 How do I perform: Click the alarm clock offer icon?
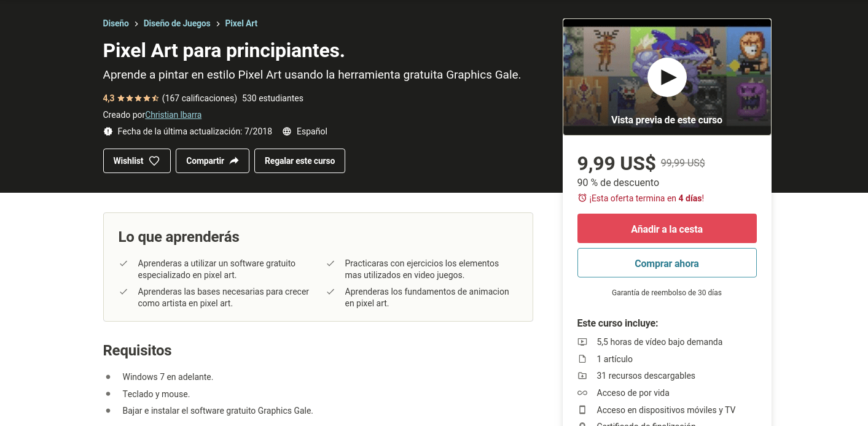582,198
